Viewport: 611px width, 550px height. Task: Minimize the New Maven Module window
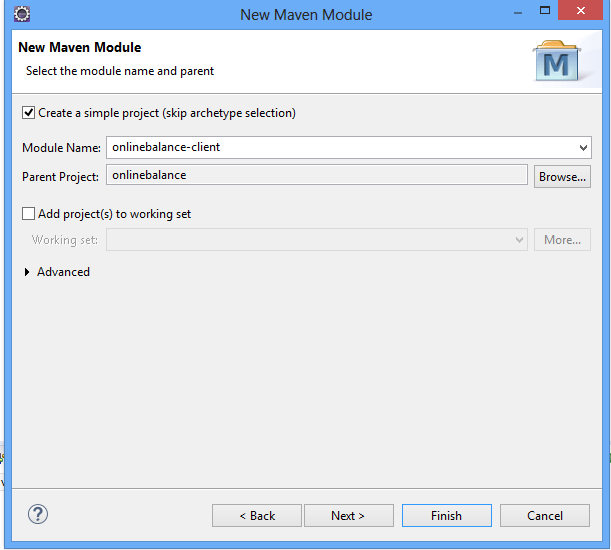(x=518, y=13)
